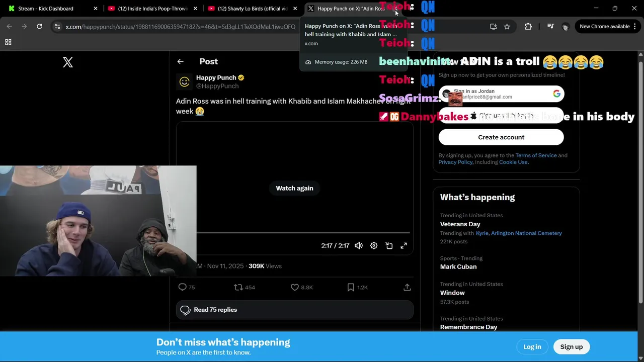644x362 pixels.
Task: Open Kyrie, Arlington National Cemetery link
Action: pos(519,233)
